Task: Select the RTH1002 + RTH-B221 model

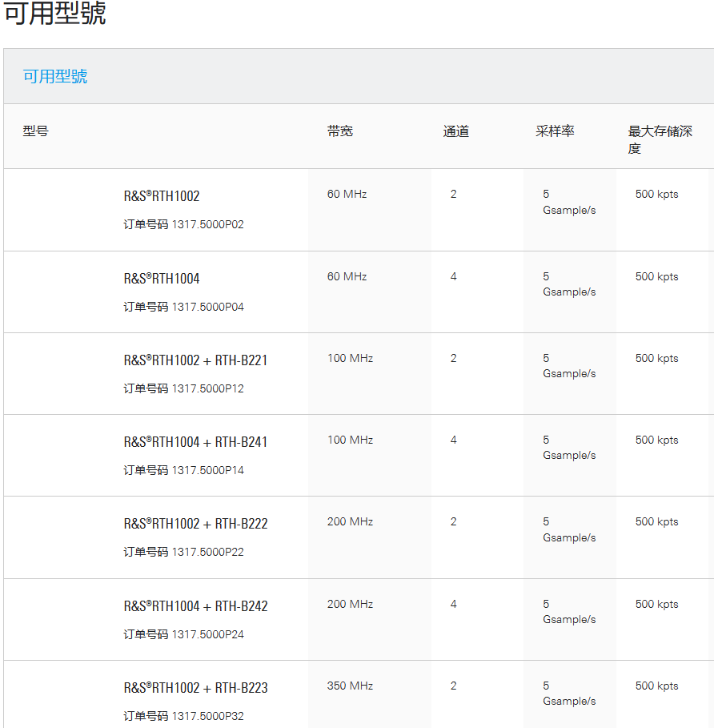Action: [195, 360]
